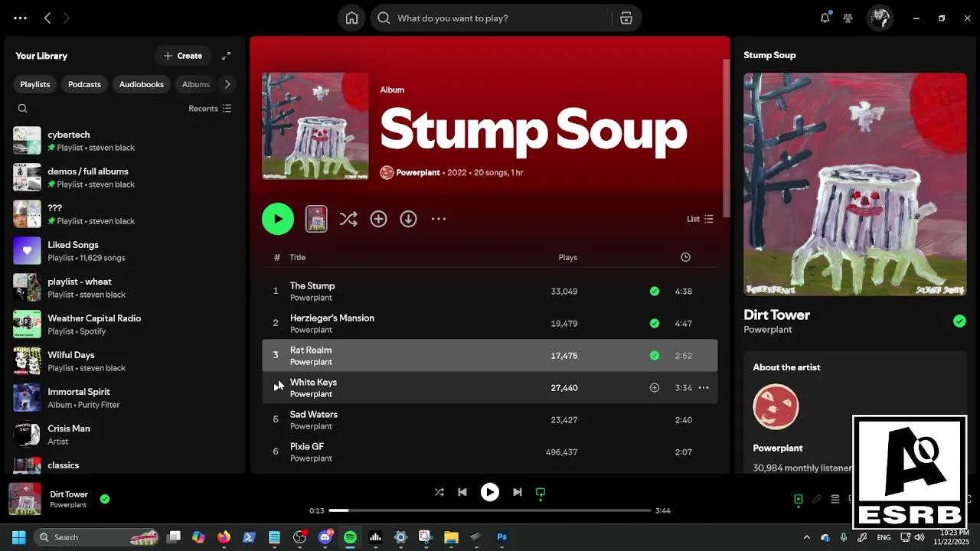Seek in the playback progress bar

coord(490,510)
